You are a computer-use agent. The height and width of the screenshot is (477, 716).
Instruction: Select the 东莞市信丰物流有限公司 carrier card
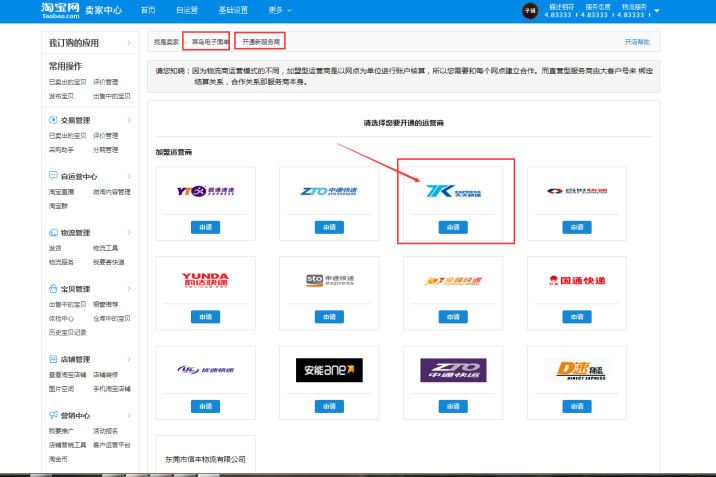coord(205,459)
